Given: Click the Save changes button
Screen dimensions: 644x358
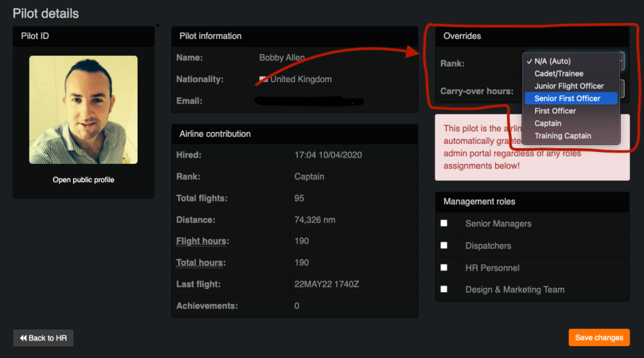Looking at the screenshot, I should click(599, 337).
